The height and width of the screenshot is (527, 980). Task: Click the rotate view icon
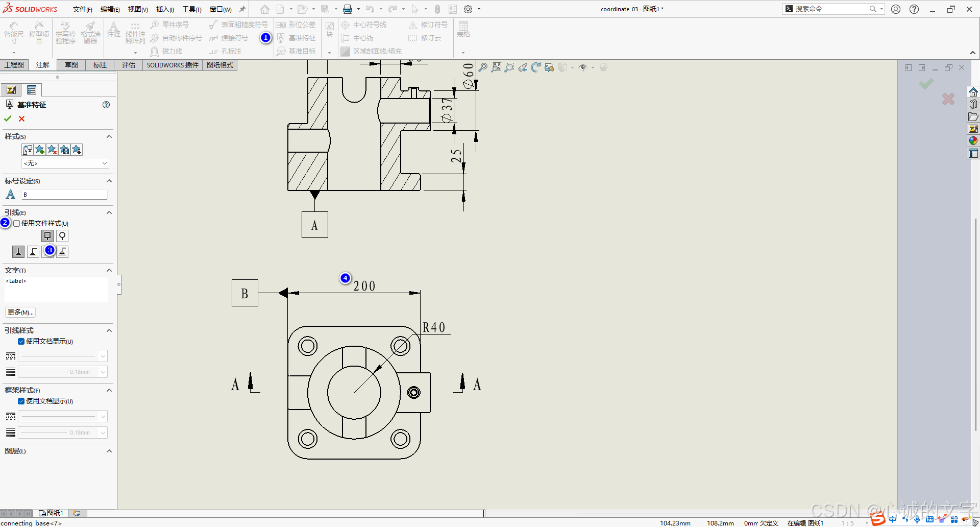535,67
